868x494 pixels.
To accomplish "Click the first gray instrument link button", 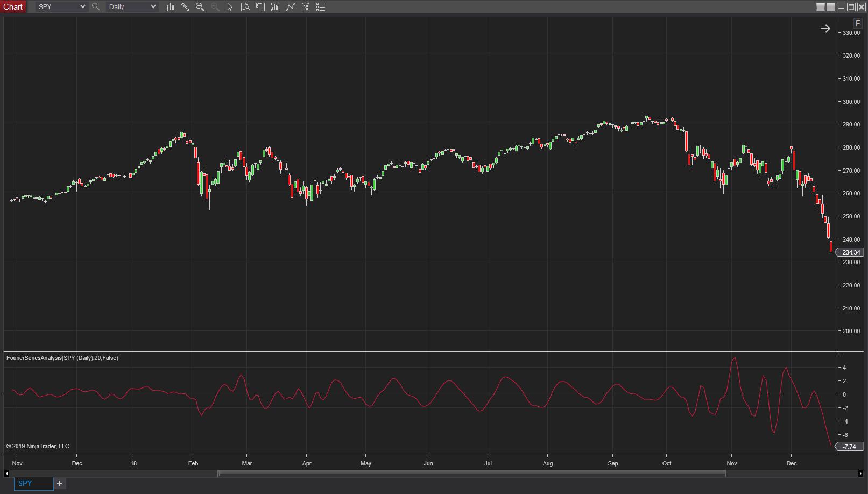I will click(x=821, y=7).
